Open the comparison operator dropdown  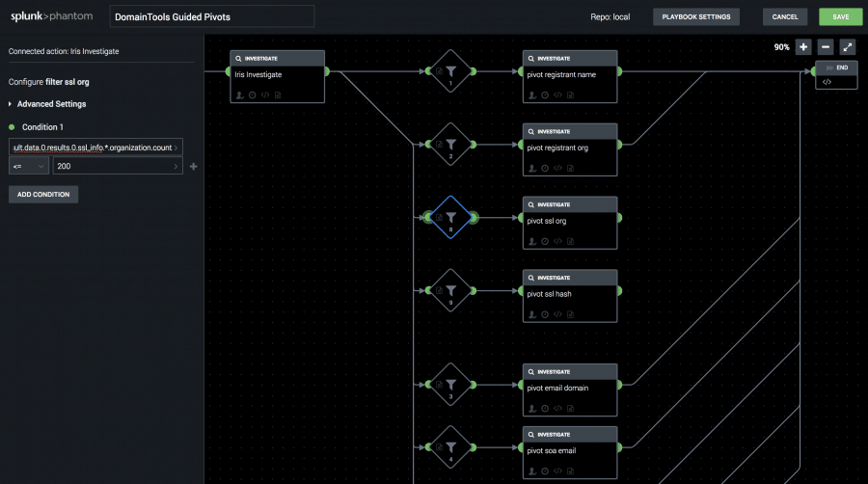[x=29, y=166]
